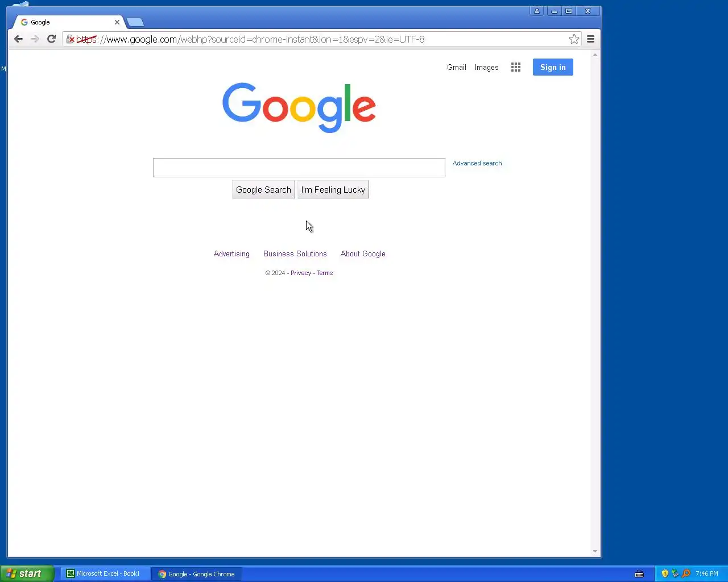Viewport: 728px width, 582px height.
Task: Bookmark this page with the star icon
Action: pyautogui.click(x=574, y=39)
